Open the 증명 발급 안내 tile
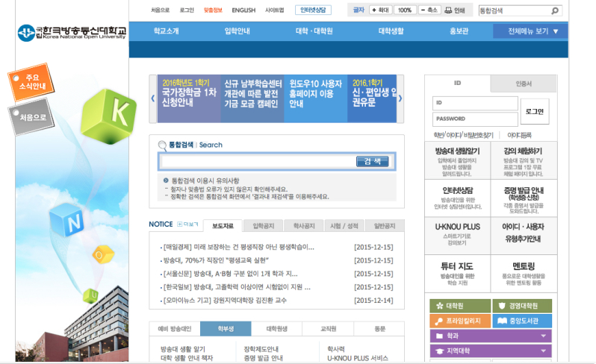 click(524, 198)
